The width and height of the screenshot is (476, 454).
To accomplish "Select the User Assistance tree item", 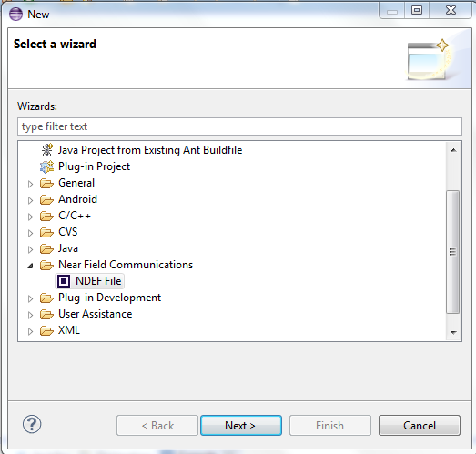I will [x=95, y=314].
